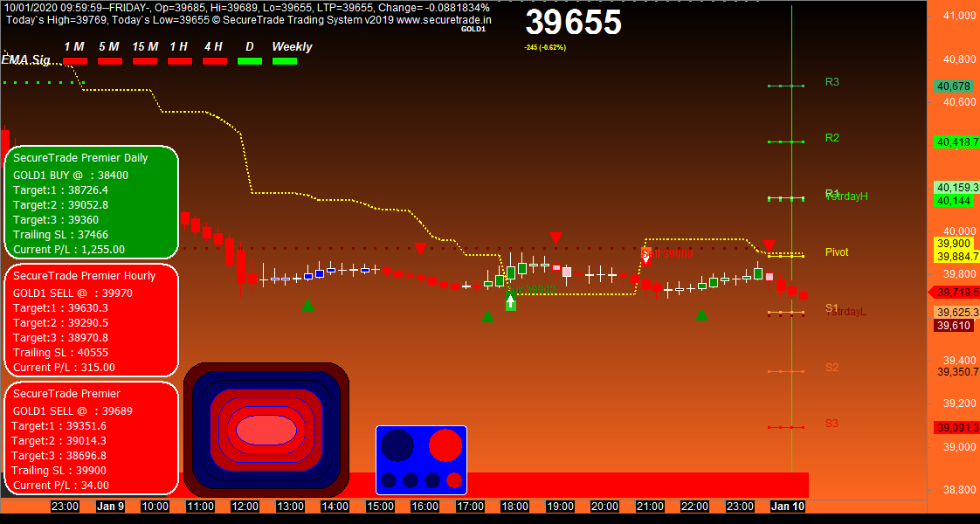
Task: Click the large dark-blue circle in blue indicator box
Action: [397, 445]
